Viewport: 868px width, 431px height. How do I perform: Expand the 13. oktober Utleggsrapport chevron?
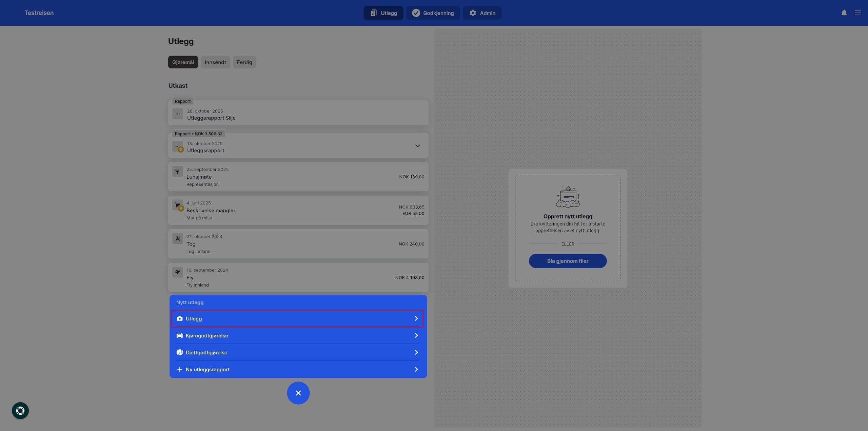click(417, 146)
